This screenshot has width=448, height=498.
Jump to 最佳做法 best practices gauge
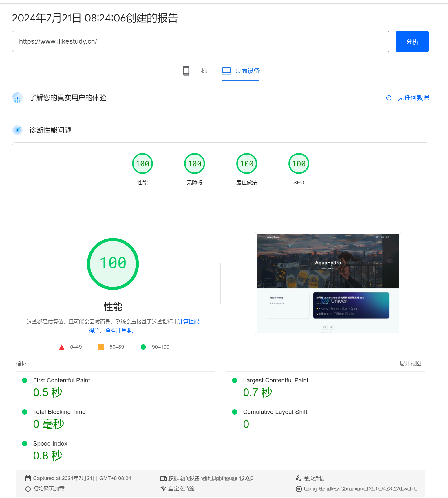click(247, 164)
